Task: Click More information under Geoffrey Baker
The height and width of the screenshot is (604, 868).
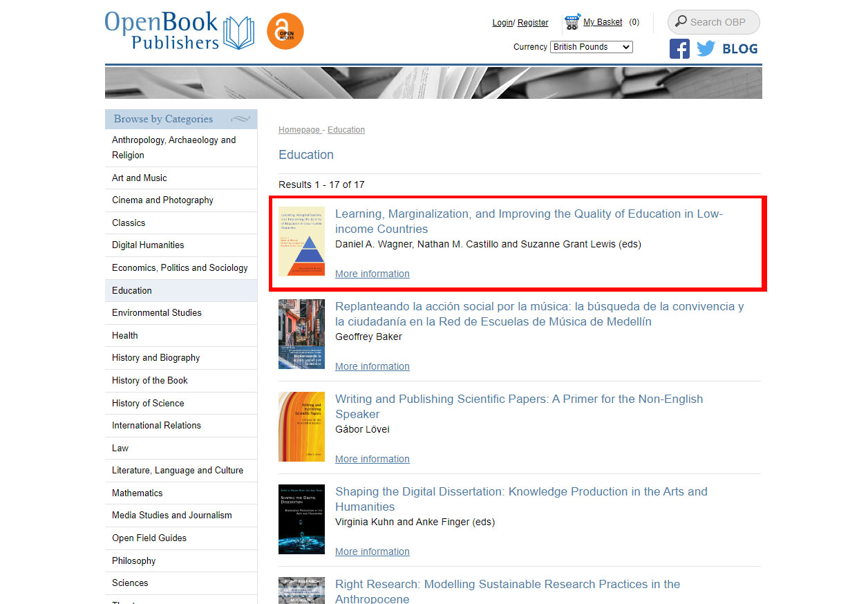Action: point(372,366)
